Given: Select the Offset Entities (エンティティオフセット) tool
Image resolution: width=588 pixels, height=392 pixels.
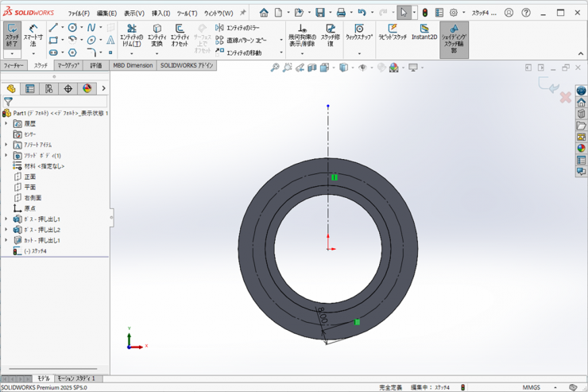Looking at the screenshot, I should click(x=180, y=35).
